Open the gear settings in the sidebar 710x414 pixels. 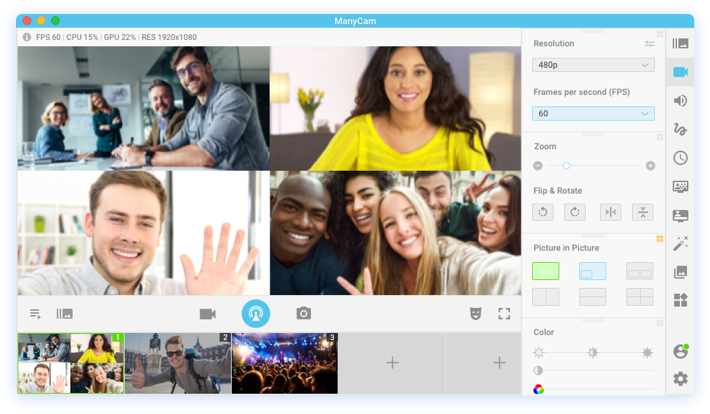coord(680,379)
